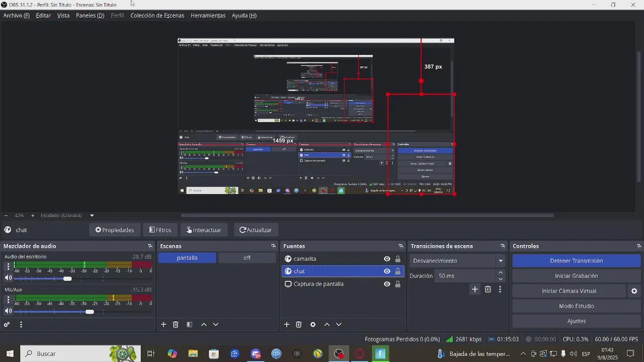Decrease transition duration with down arrow
The width and height of the screenshot is (644, 362).
pos(501,279)
